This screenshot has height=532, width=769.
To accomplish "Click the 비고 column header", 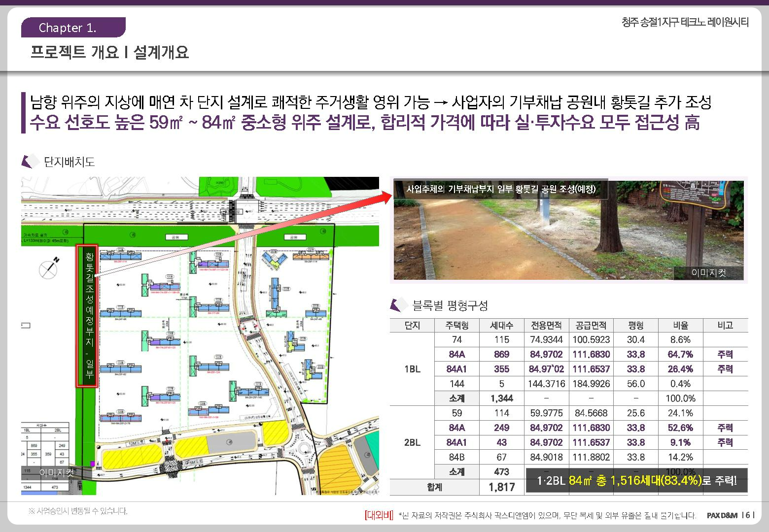I will tap(725, 325).
